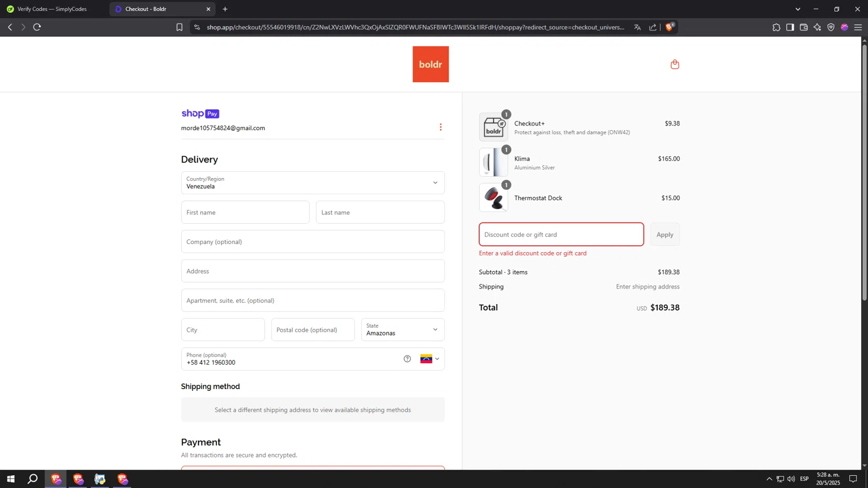Open the translate page icon

(x=637, y=27)
